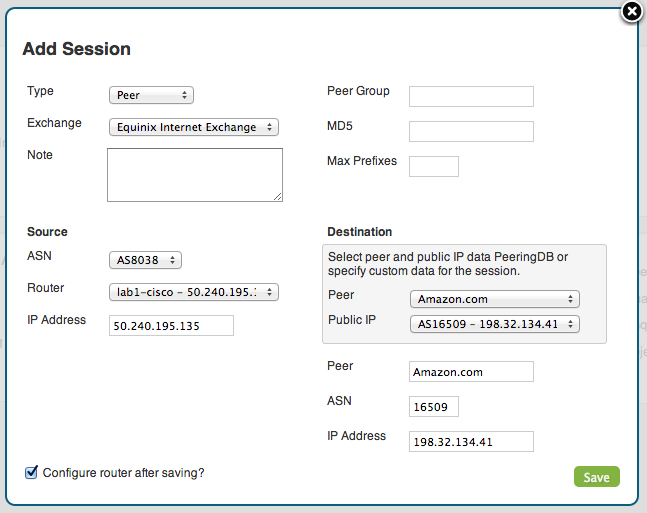Screen dimensions: 647x513
Task: Click the Destination Peer text field
Action: pos(471,371)
